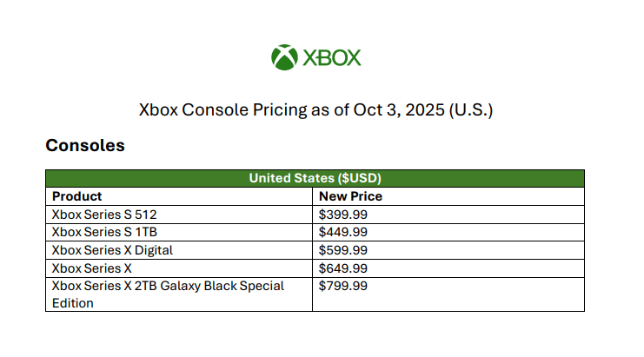
Task: Click the green Xbox sphere logo
Action: point(284,58)
